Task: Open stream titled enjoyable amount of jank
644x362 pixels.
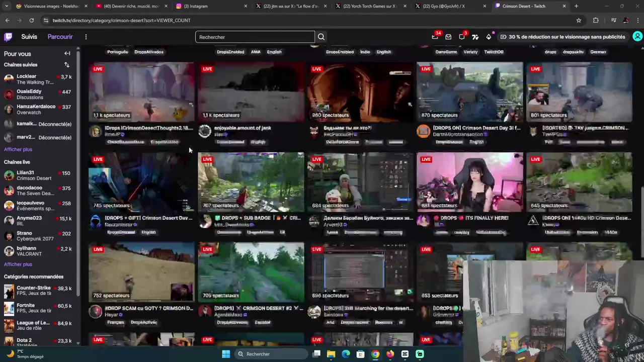Action: [243, 128]
